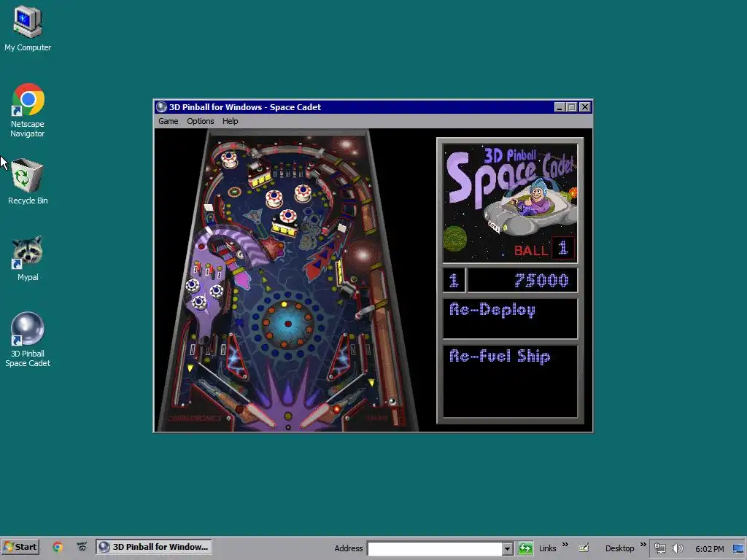Image resolution: width=747 pixels, height=560 pixels.
Task: Select the Recycle Bin icon
Action: [28, 182]
